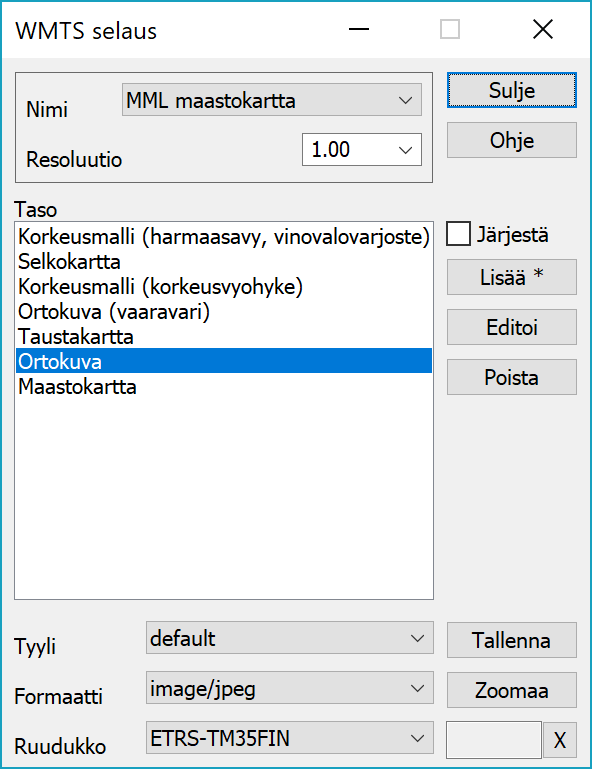The image size is (592, 769).
Task: Click the Tallenna button
Action: (512, 640)
